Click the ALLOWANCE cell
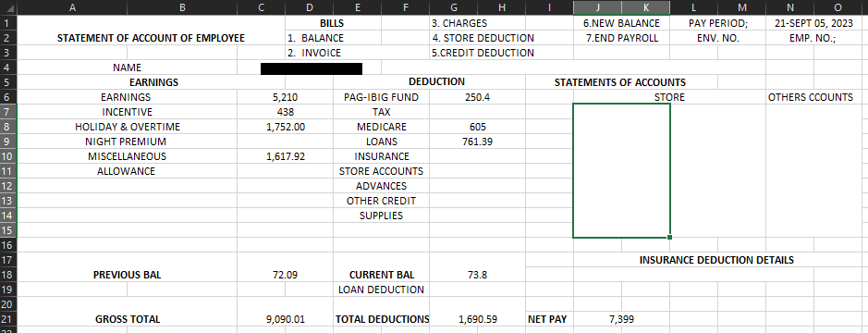868x333 pixels. tap(128, 170)
